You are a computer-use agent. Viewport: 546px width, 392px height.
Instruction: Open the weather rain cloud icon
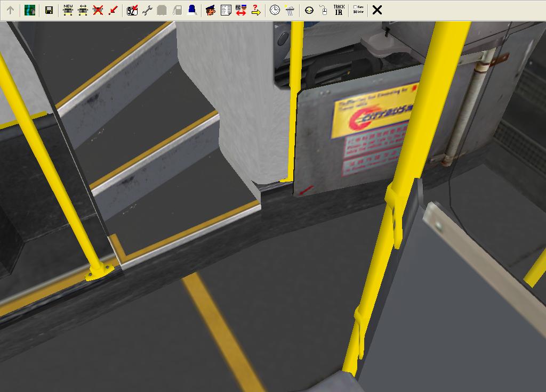tap(290, 10)
